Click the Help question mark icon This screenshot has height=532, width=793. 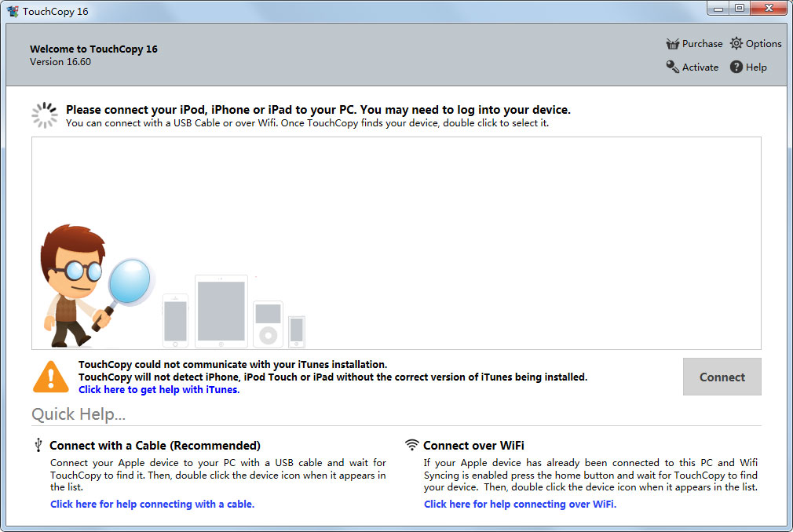[x=736, y=67]
